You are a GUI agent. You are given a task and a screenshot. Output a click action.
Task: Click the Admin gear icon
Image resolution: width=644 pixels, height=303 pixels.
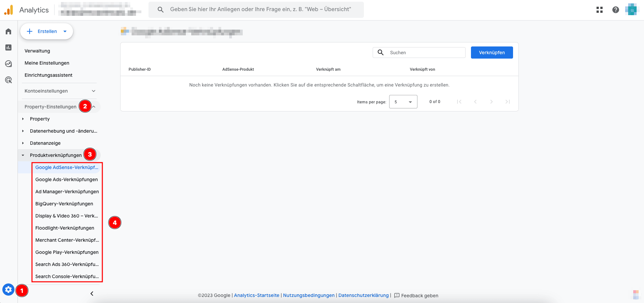8,290
